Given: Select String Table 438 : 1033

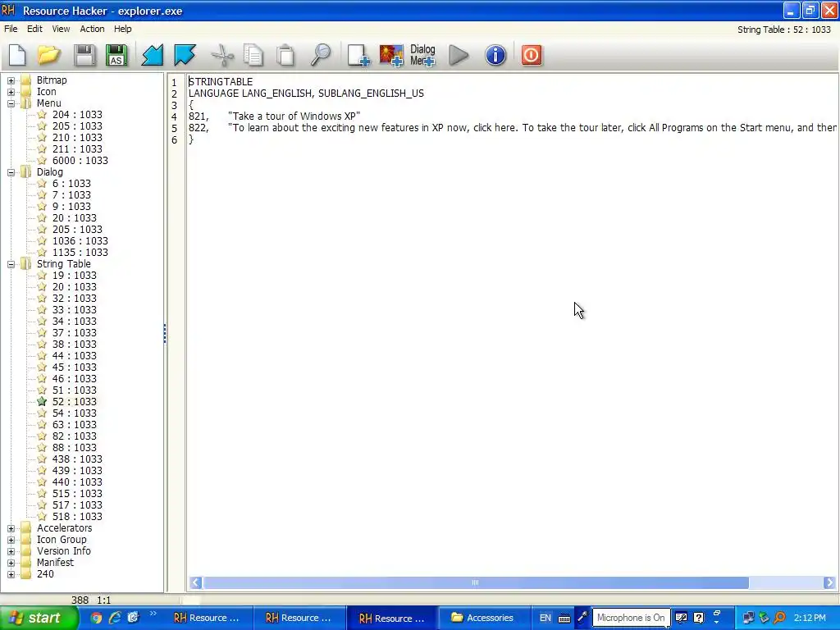Looking at the screenshot, I should click(77, 459).
